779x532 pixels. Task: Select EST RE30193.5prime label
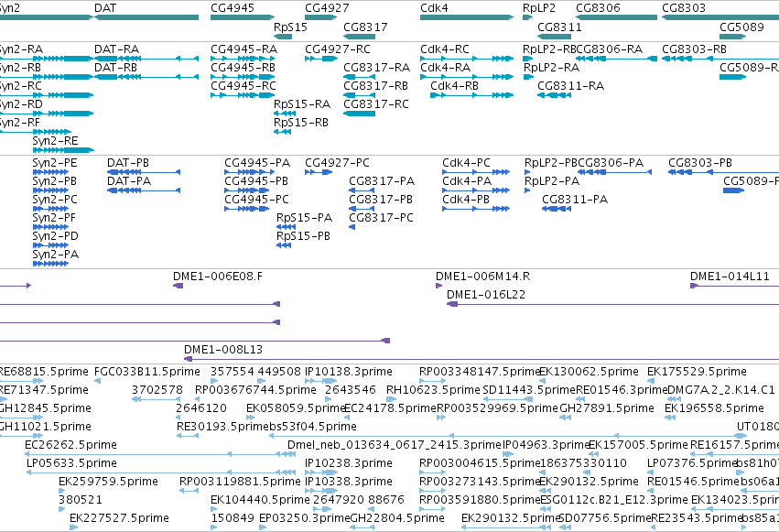click(x=222, y=426)
